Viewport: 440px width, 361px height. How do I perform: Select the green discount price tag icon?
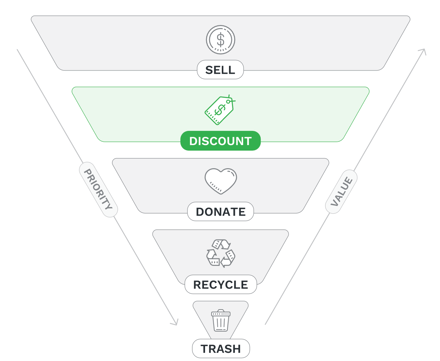tap(220, 110)
